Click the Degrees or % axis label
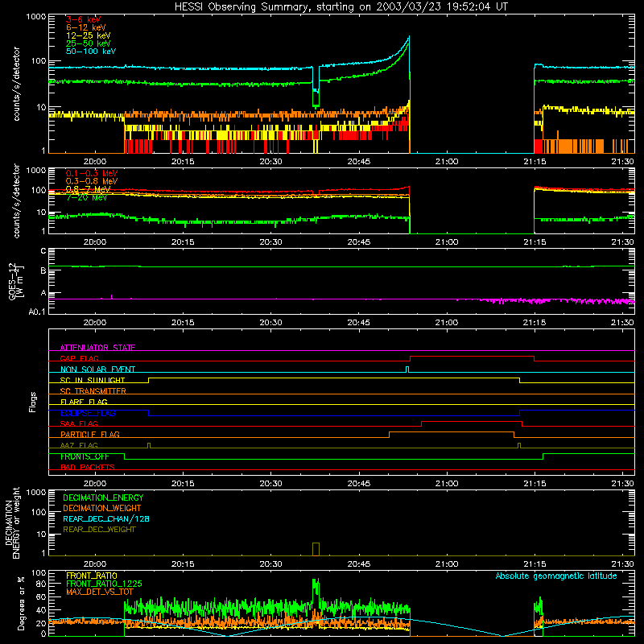The width and height of the screenshot is (644, 644). (x=21, y=603)
